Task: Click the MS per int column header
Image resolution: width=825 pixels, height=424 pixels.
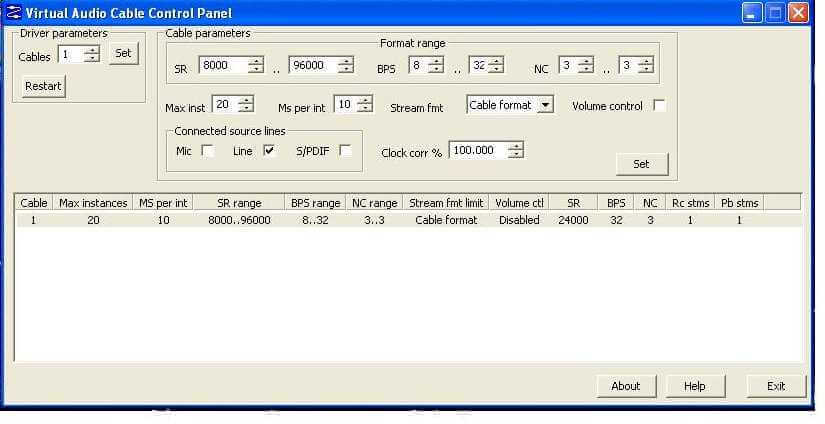Action: coord(163,203)
